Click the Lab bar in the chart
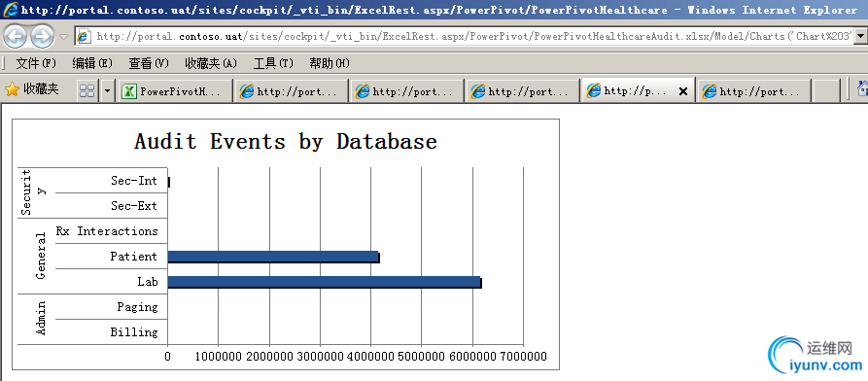 pyautogui.click(x=325, y=282)
